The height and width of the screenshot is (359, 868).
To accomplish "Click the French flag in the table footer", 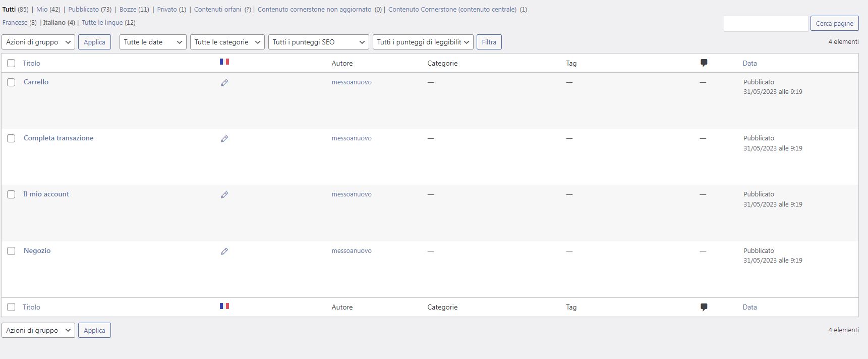I will pos(224,306).
